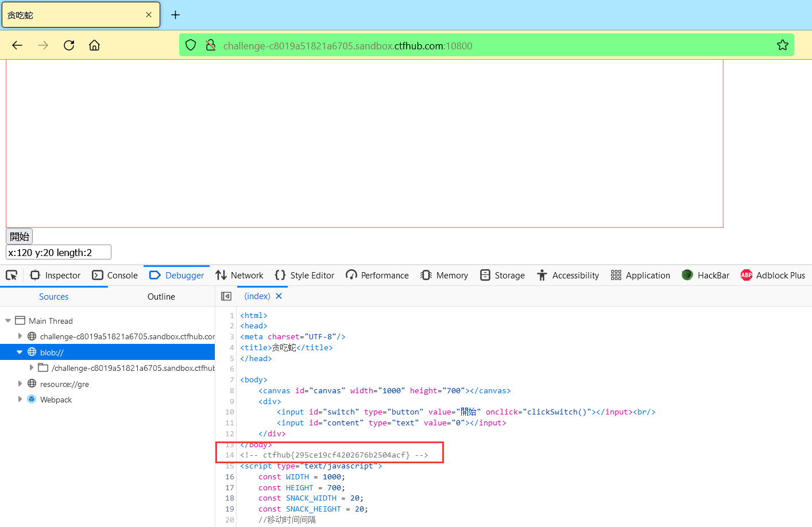Expand the resource://gre tree node
The width and height of the screenshot is (812, 527).
[20, 383]
